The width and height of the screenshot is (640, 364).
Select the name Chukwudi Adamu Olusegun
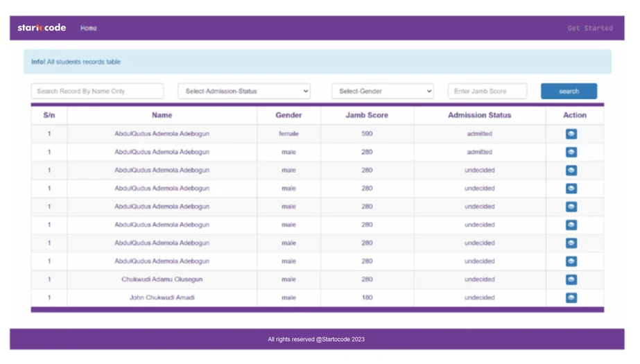162,279
